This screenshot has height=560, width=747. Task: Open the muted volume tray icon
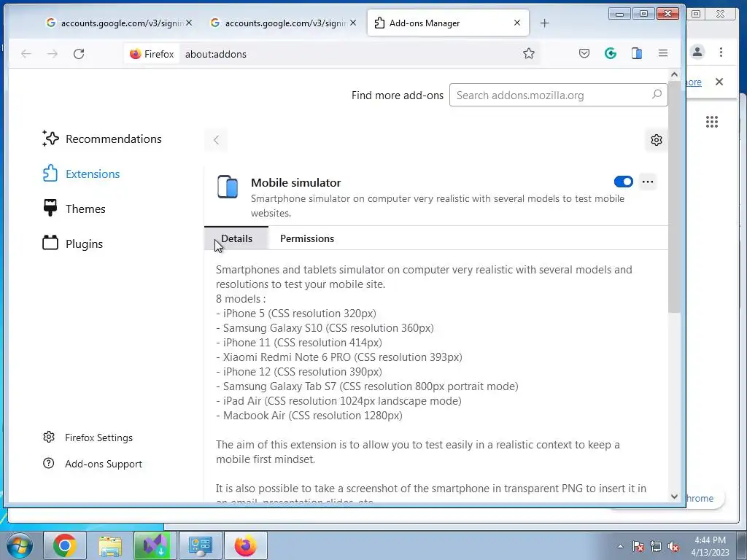tap(673, 546)
